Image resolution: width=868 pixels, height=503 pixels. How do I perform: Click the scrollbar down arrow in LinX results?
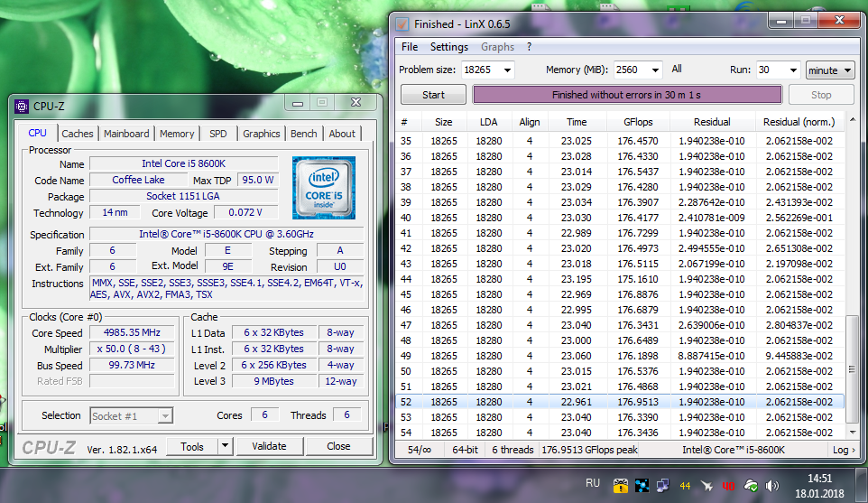click(852, 432)
